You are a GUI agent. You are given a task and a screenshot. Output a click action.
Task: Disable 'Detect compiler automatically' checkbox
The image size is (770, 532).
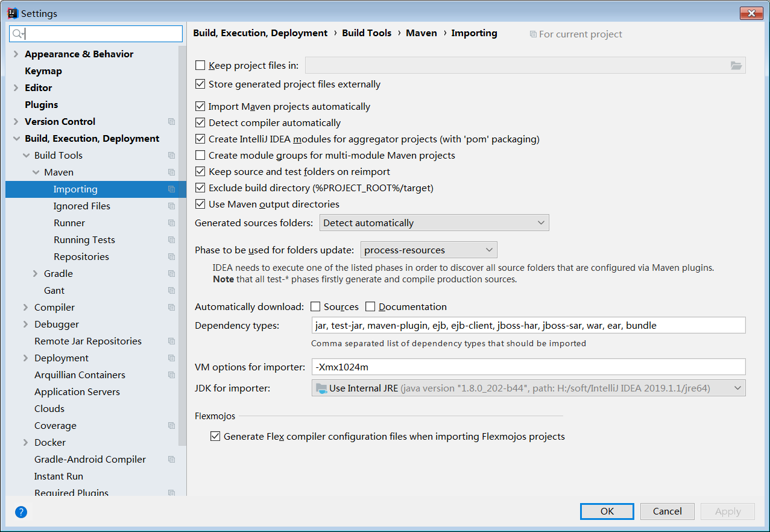(200, 123)
